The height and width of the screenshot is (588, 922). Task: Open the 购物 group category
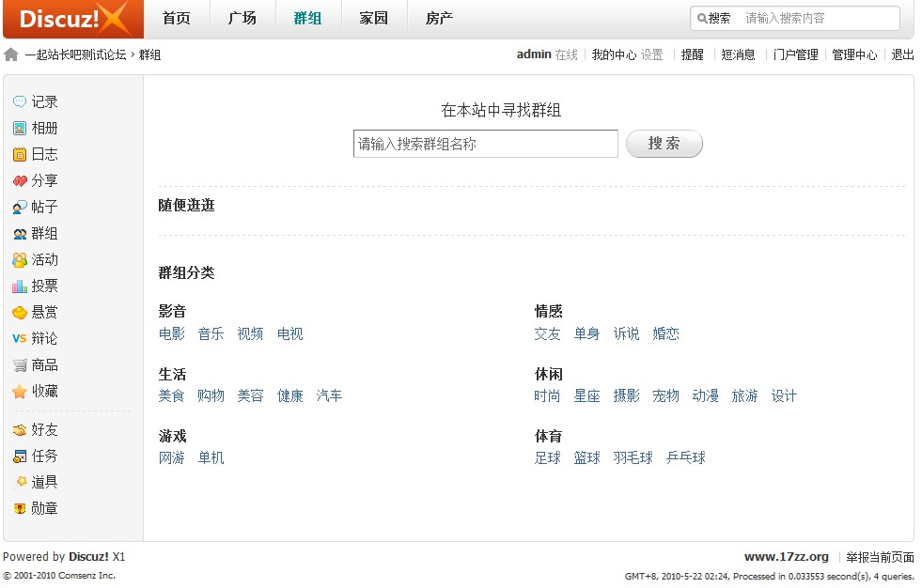click(x=211, y=395)
